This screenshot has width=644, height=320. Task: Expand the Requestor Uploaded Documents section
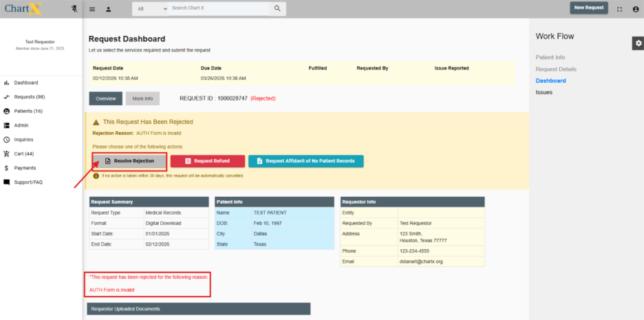pos(198,309)
